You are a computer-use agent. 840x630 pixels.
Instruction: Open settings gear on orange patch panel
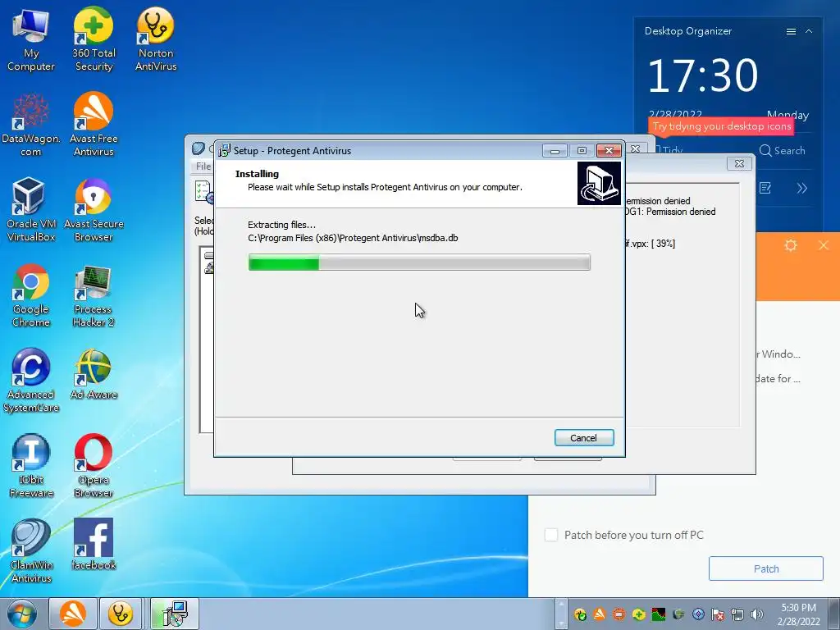(x=791, y=245)
